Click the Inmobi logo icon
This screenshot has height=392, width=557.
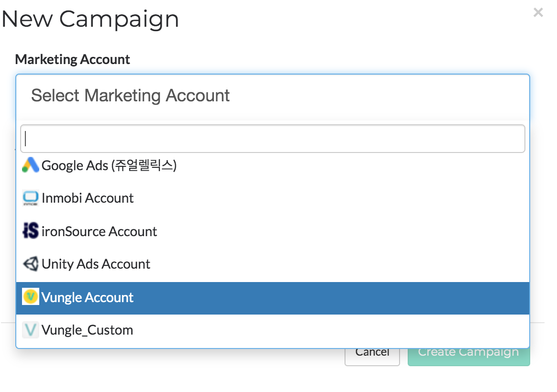[31, 198]
